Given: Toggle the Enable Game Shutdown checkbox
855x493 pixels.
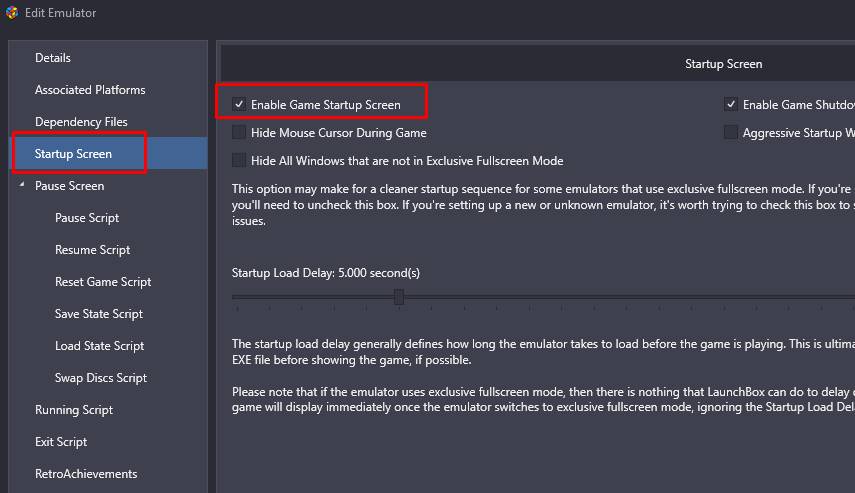Looking at the screenshot, I should tap(731, 104).
